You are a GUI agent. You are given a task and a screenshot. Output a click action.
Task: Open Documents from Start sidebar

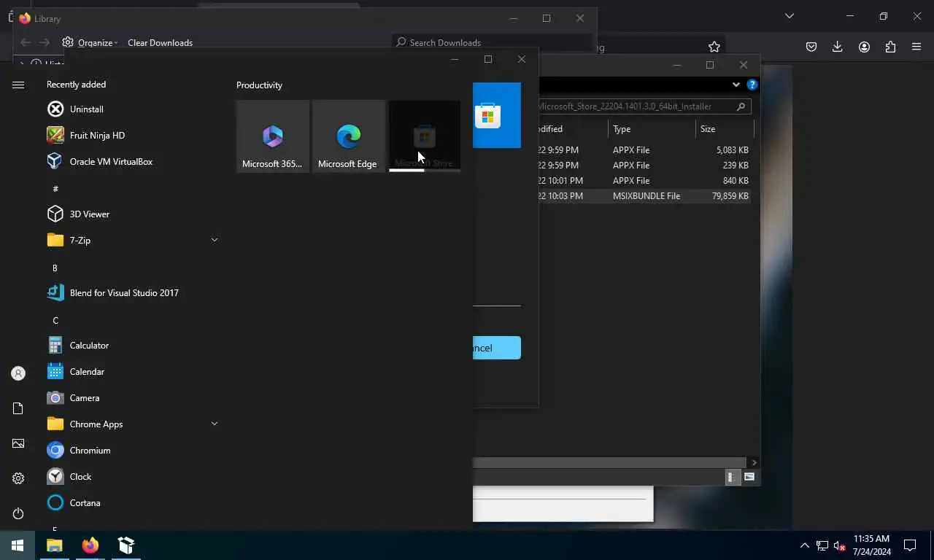click(18, 408)
